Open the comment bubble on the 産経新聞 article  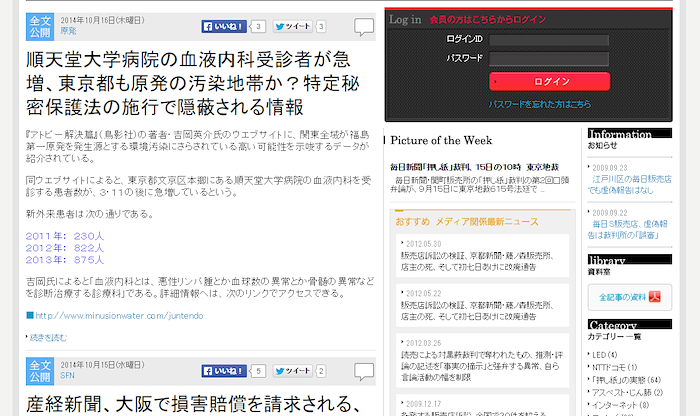click(364, 371)
